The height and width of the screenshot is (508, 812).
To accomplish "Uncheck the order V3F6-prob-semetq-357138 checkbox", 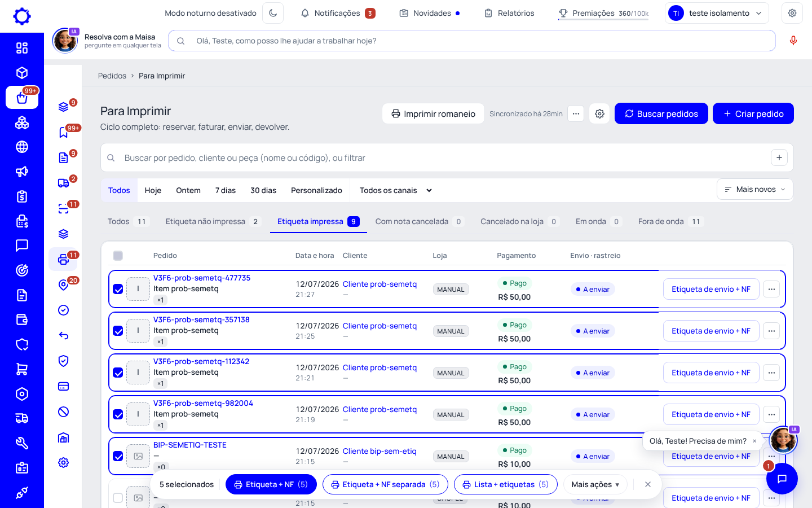I will 118,331.
